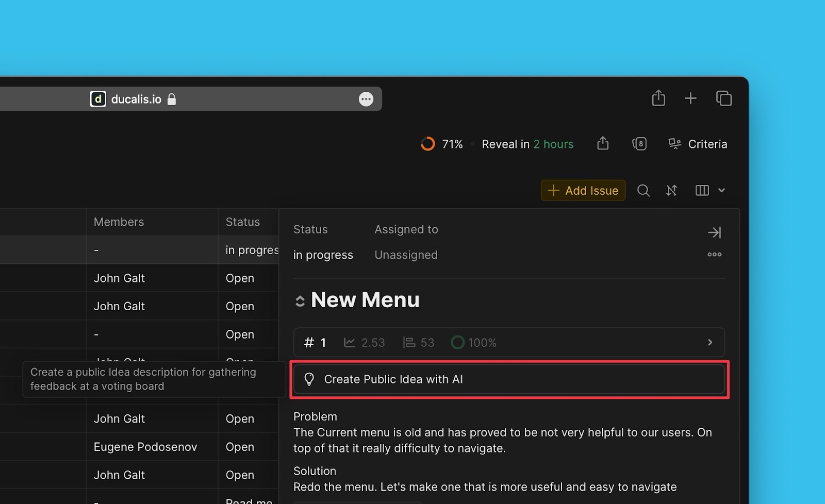Collapse the issue panel with the arrow icon
Viewport: 825px width, 504px height.
(715, 232)
